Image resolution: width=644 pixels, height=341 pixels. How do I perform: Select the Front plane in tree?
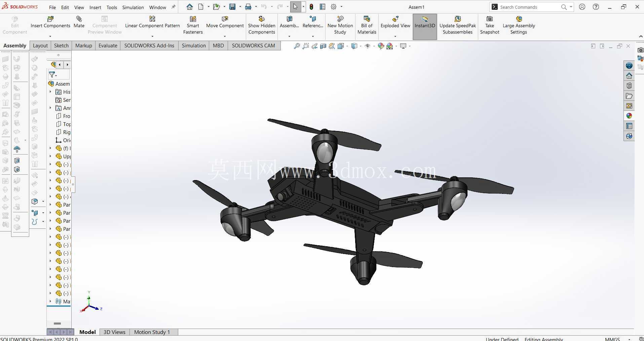point(63,116)
